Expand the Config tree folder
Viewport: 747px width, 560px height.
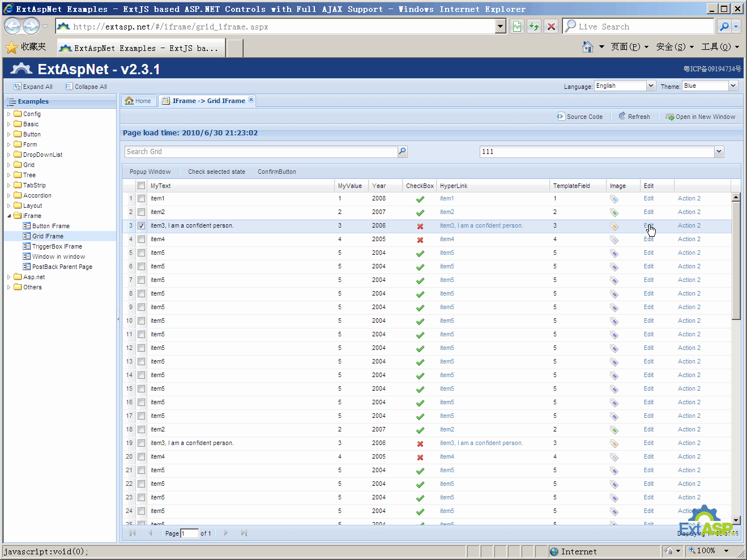click(x=9, y=114)
